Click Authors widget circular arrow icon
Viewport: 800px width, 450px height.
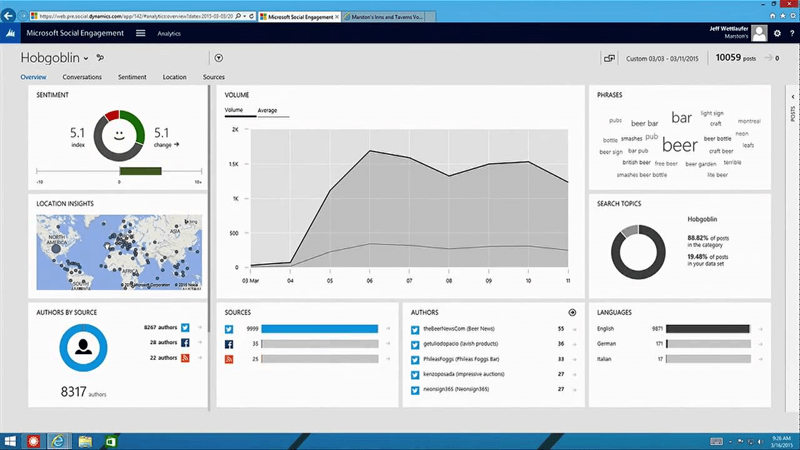(572, 312)
